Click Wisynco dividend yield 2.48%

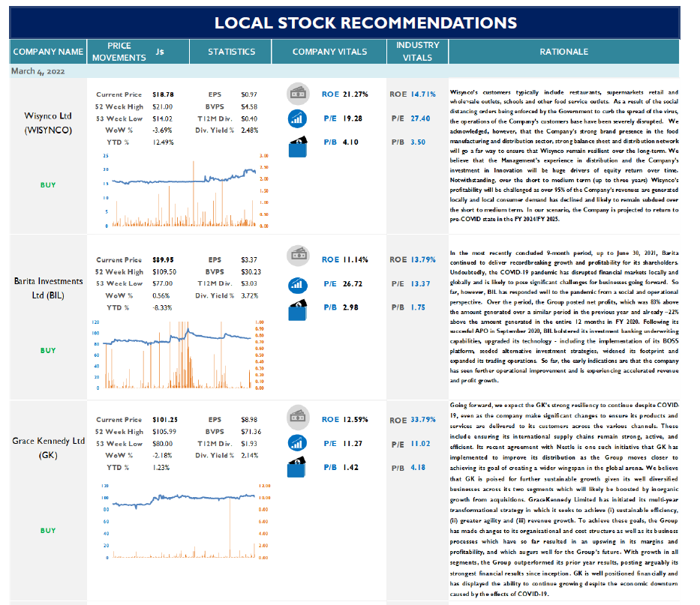(x=250, y=130)
